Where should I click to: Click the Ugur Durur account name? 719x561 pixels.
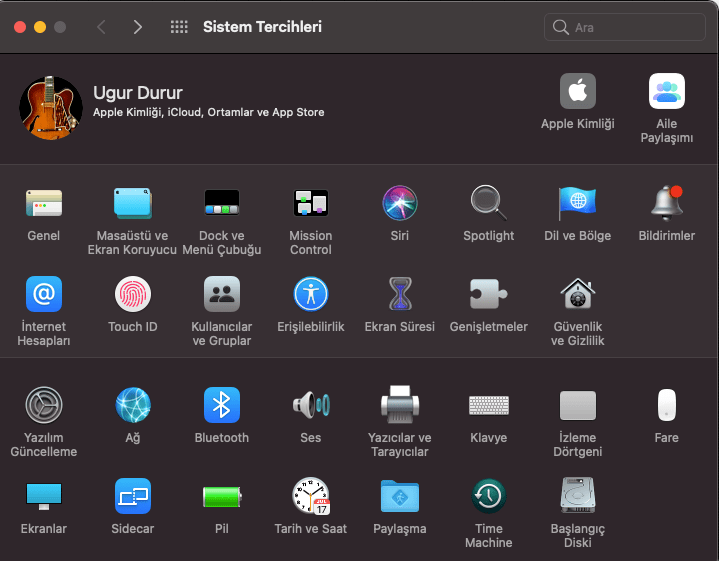[138, 93]
